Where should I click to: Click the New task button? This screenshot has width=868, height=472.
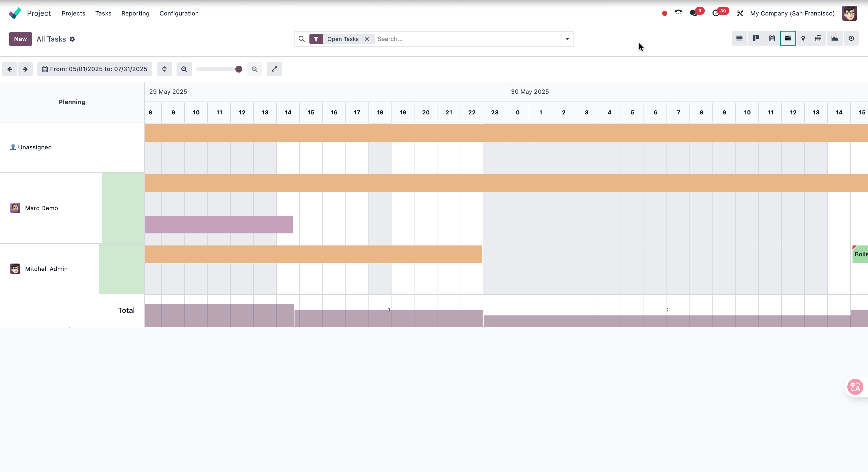20,39
